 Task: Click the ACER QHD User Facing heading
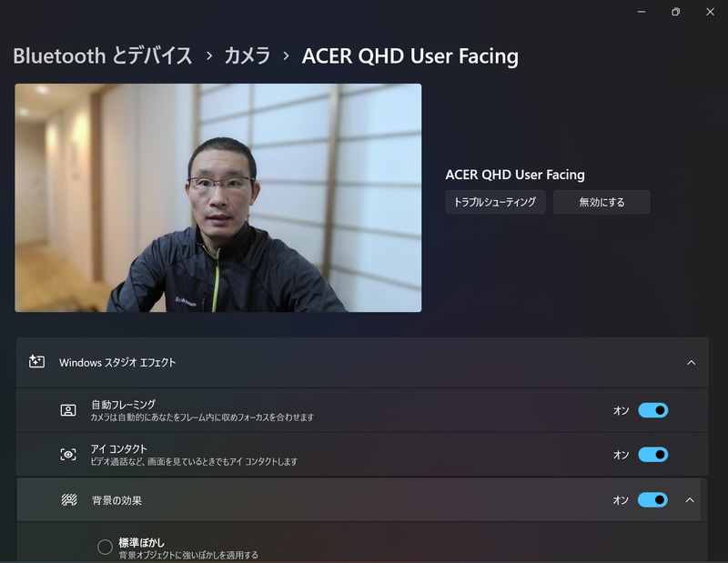click(x=515, y=174)
